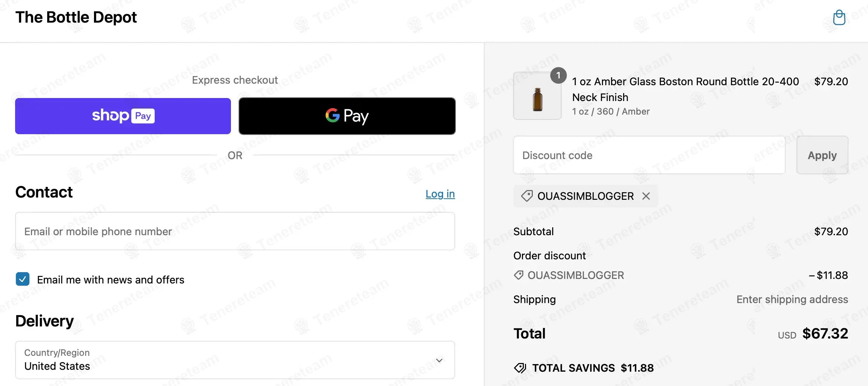
Task: Click the tag icon next to order discount
Action: [519, 275]
